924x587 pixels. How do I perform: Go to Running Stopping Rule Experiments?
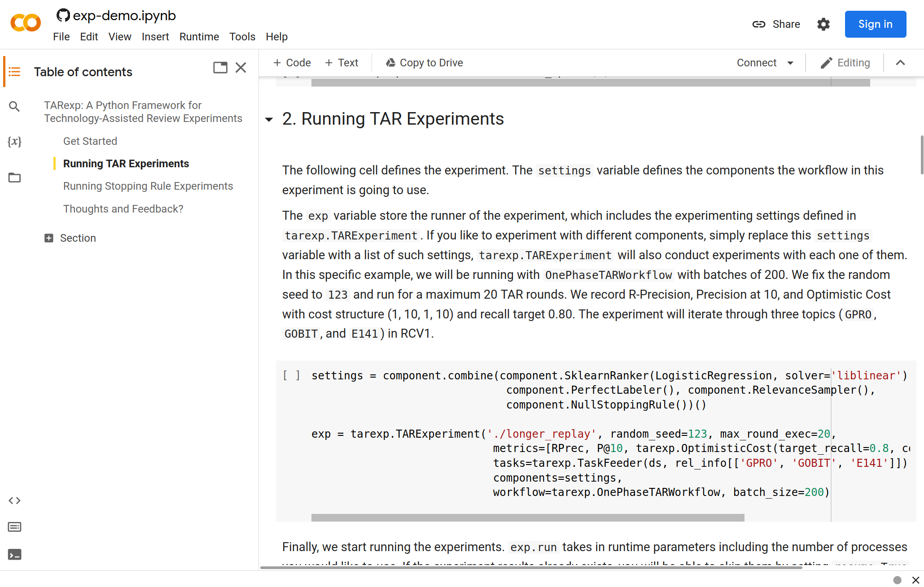tap(148, 186)
